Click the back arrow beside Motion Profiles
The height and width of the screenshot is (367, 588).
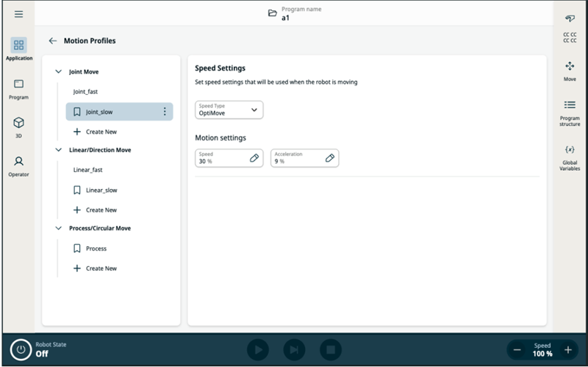pos(52,41)
